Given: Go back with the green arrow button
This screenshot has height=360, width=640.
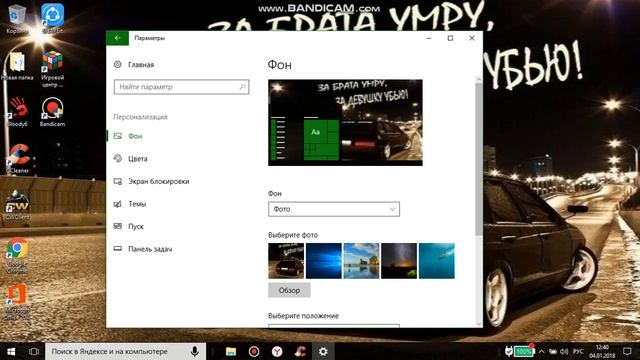Looking at the screenshot, I should [118, 38].
